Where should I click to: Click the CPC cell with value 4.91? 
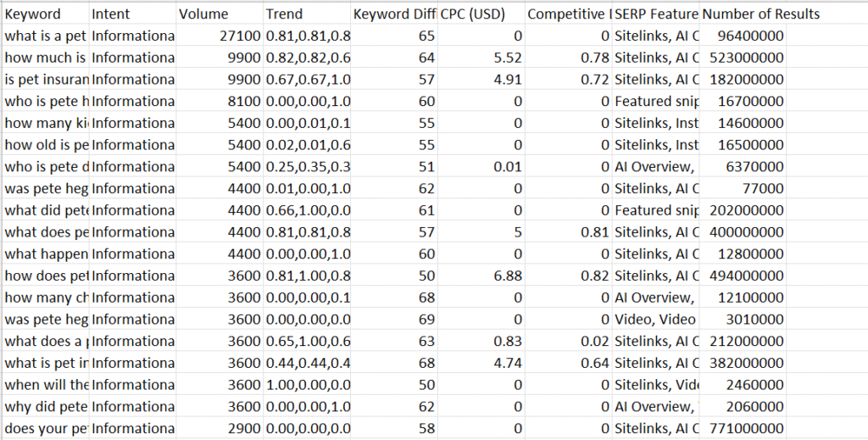coord(481,80)
